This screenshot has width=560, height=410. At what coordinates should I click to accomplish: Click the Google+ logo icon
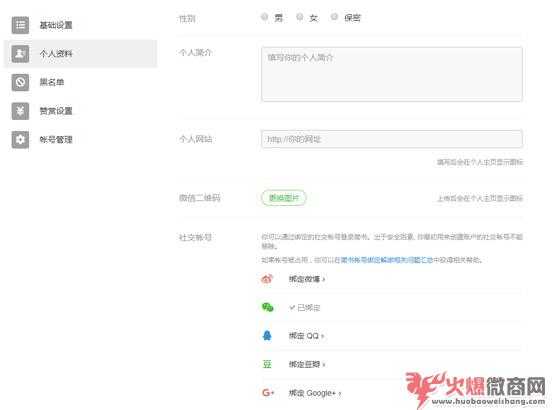[x=268, y=393]
